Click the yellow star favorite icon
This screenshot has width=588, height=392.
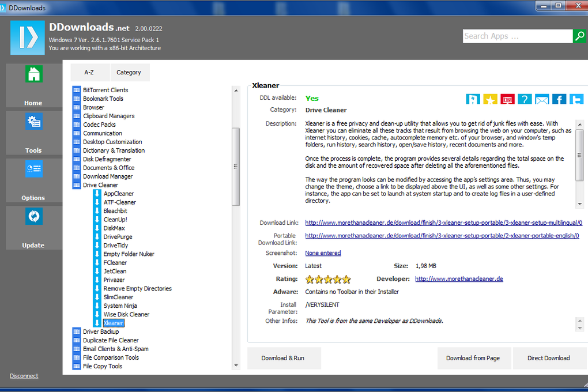(x=490, y=99)
